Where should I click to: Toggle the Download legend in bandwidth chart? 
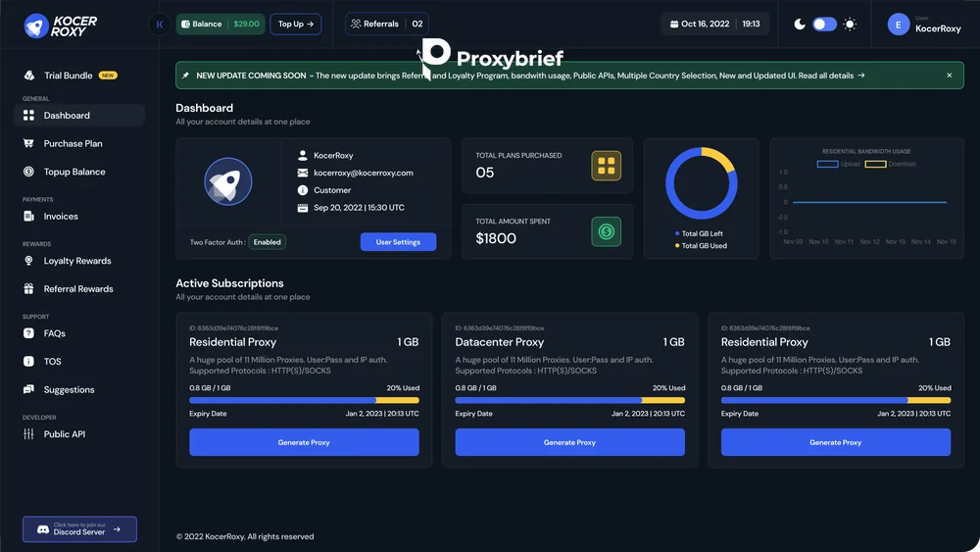890,164
